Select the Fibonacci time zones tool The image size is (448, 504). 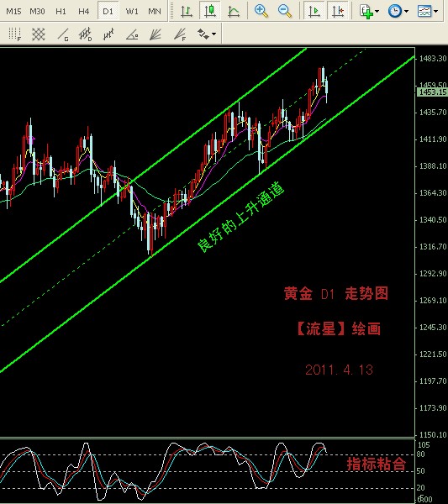coord(15,34)
